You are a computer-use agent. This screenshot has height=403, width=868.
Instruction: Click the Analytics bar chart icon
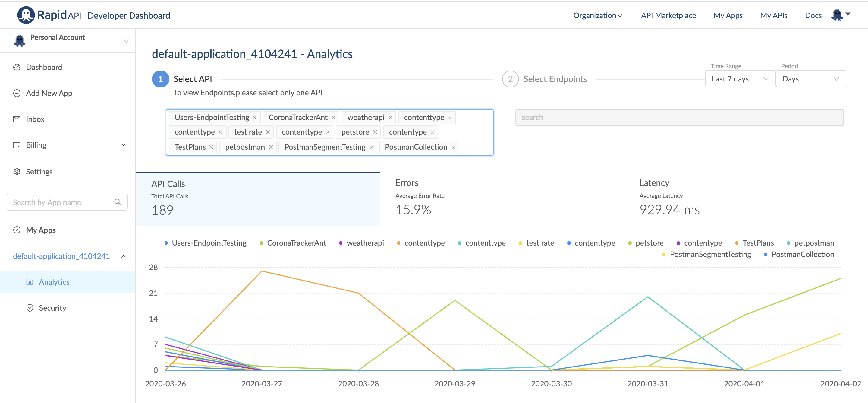[30, 282]
